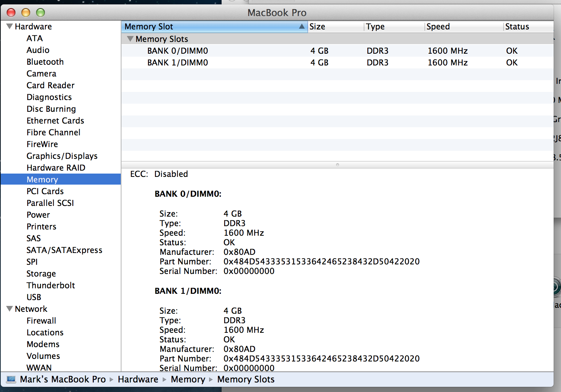The image size is (561, 392).
Task: Select Thunderbolt from Hardware list
Action: pos(50,285)
